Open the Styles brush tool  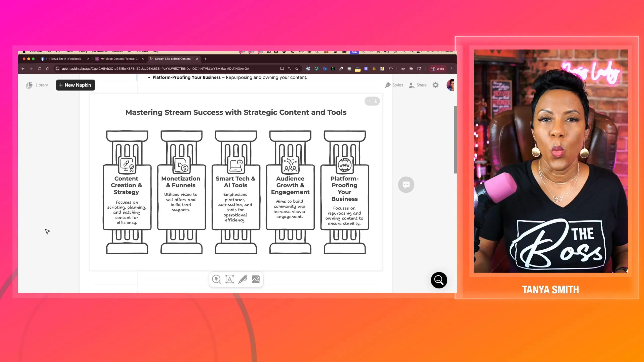coord(394,85)
